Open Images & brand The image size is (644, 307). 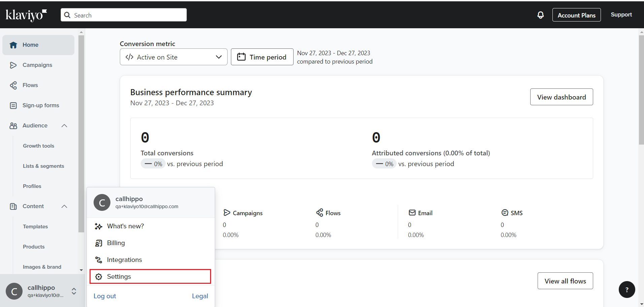click(x=42, y=267)
